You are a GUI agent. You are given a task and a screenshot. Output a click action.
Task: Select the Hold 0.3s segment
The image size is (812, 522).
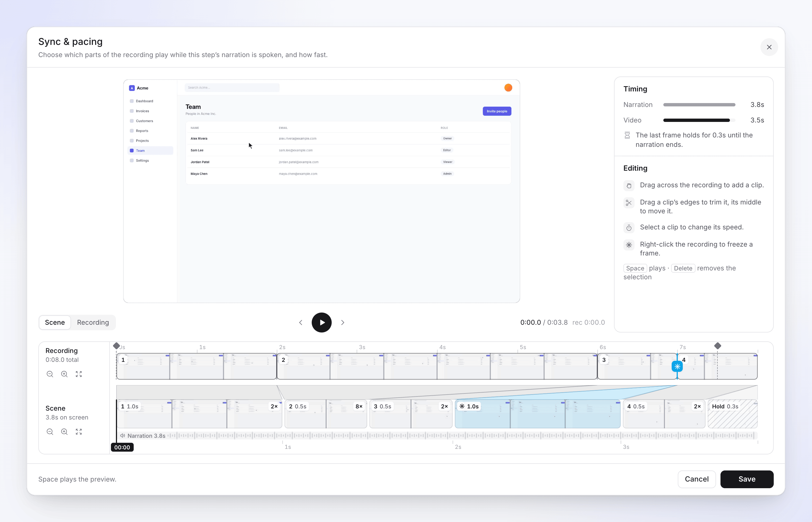coord(733,414)
